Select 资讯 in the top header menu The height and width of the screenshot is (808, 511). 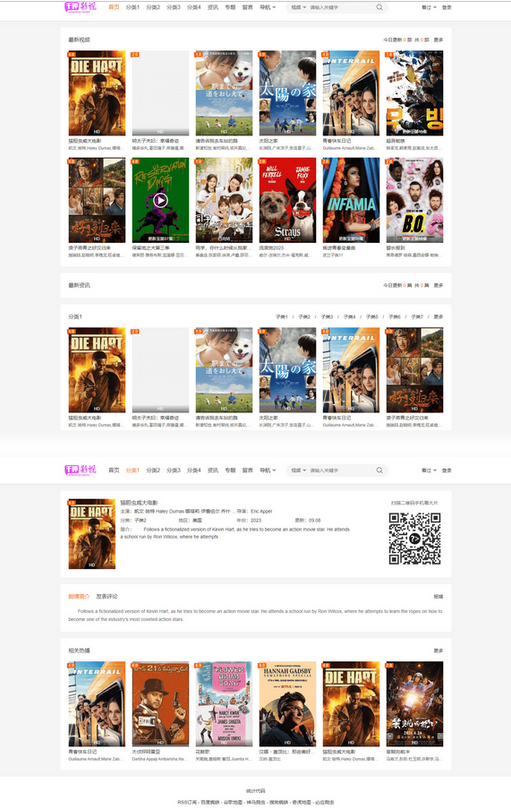click(x=213, y=7)
